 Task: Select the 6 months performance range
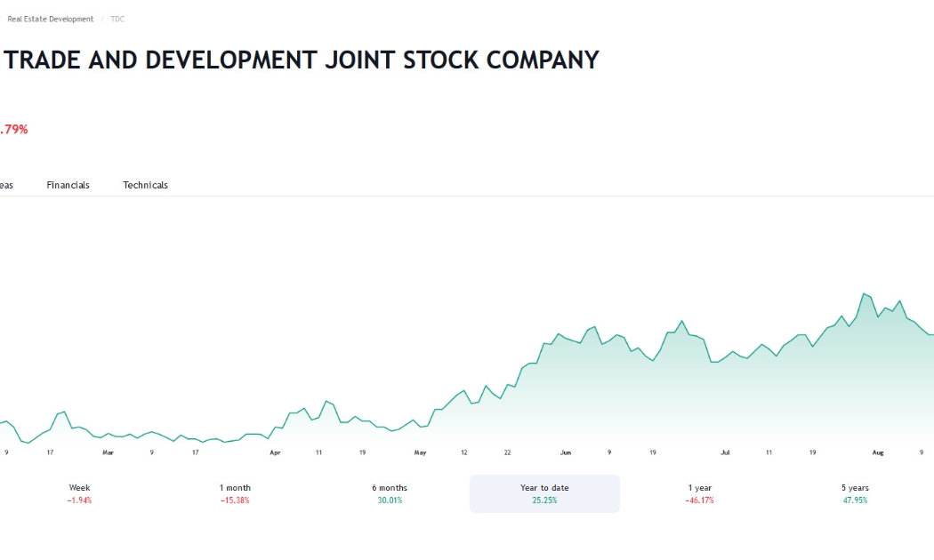click(x=390, y=493)
